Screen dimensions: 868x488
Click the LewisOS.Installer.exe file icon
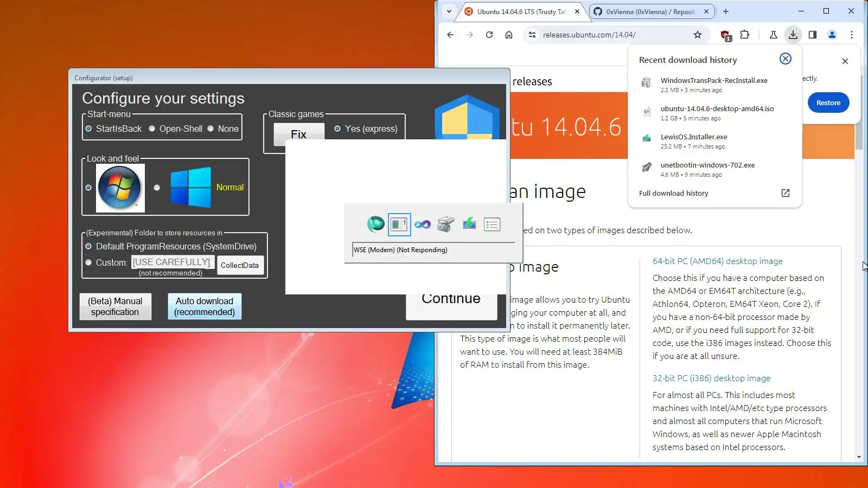646,139
